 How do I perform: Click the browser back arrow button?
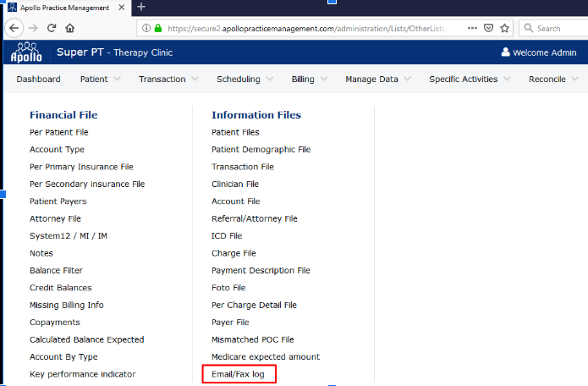[x=14, y=28]
